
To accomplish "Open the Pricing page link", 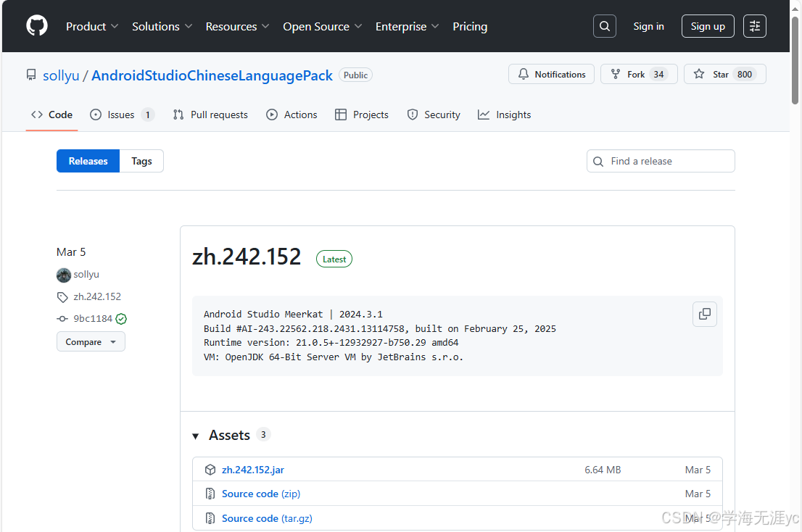I will click(x=470, y=27).
